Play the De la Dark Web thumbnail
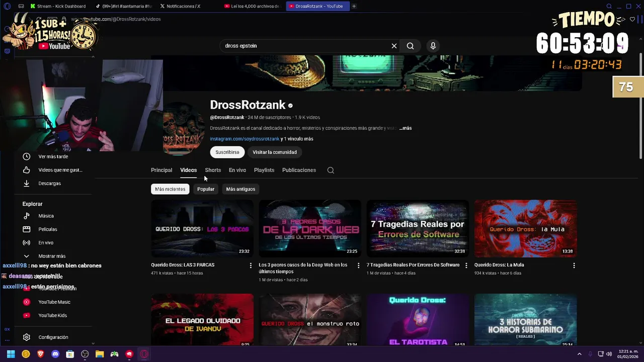This screenshot has height=362, width=644. click(x=310, y=229)
